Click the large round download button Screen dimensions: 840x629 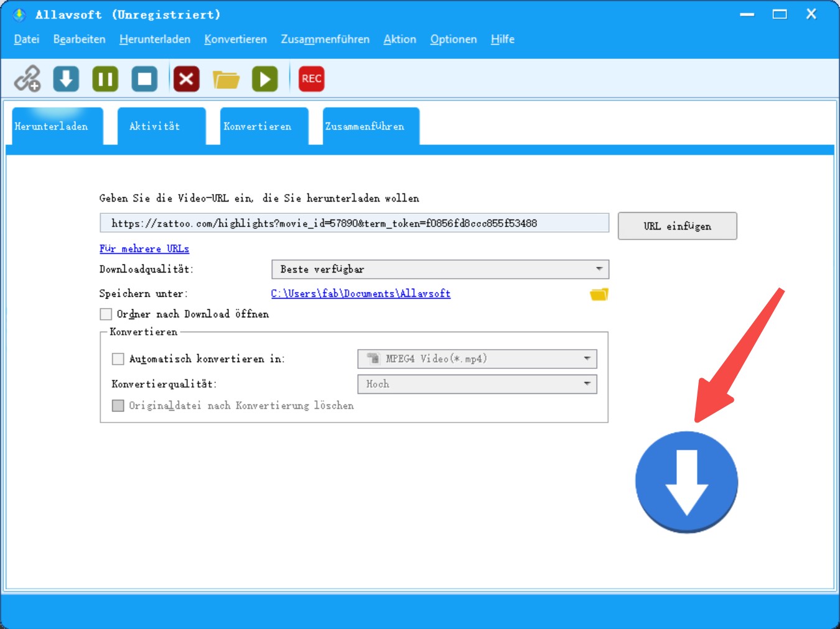[687, 482]
